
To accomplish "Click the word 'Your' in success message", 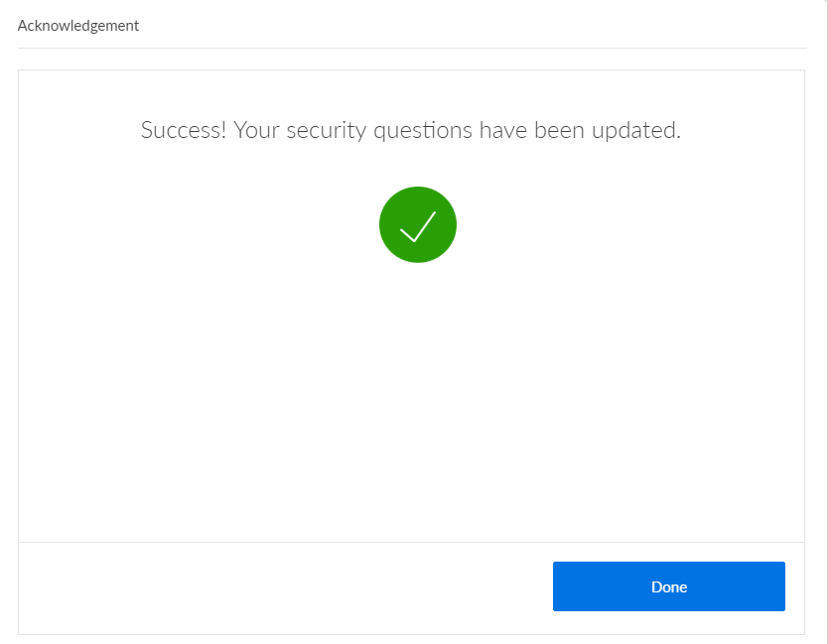I will pos(256,130).
